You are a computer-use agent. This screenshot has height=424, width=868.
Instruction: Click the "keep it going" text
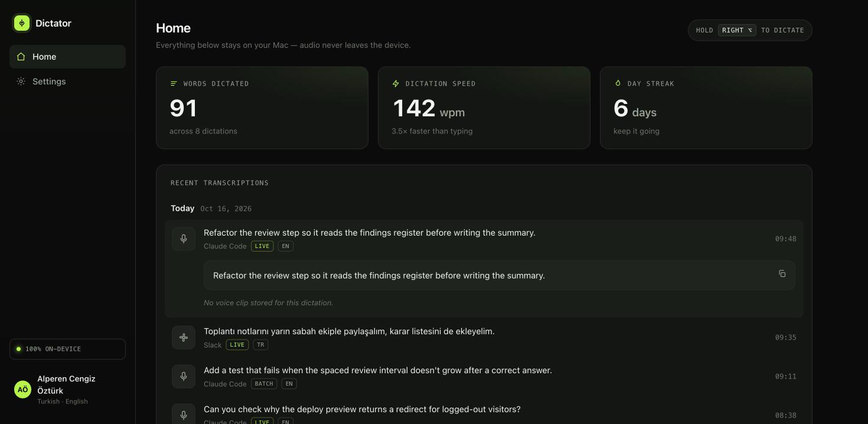[637, 131]
